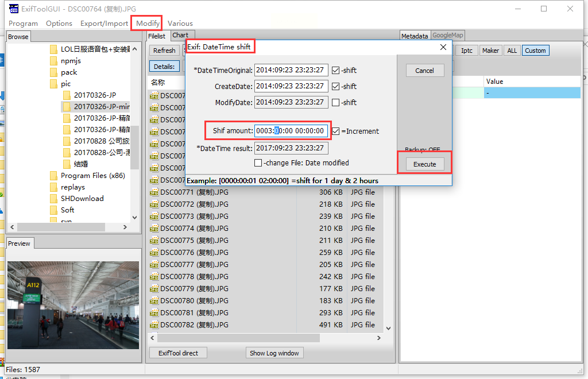Image resolution: width=588 pixels, height=379 pixels.
Task: Click the JPG icon of DSC00782 file
Action: tap(154, 326)
